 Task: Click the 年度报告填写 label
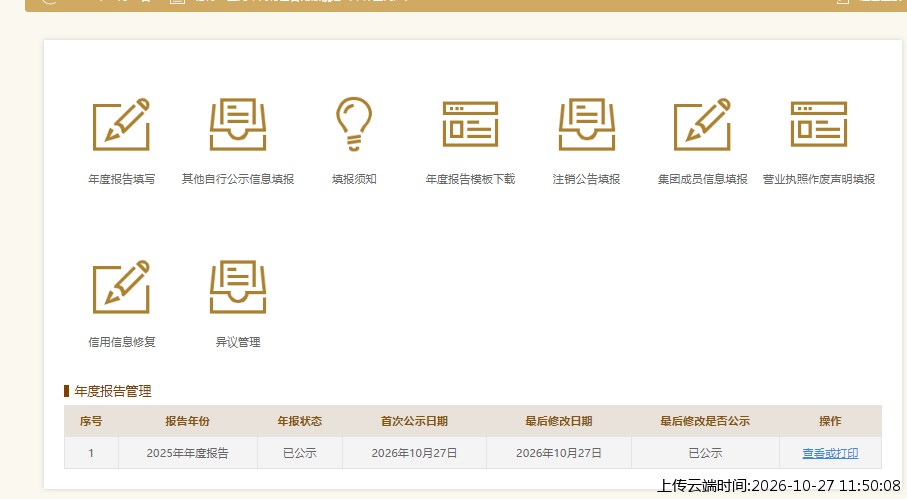point(121,179)
